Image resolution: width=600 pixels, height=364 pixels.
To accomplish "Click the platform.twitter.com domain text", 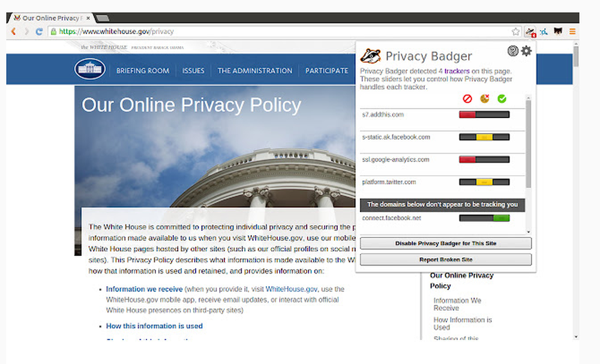I will pos(389,182).
